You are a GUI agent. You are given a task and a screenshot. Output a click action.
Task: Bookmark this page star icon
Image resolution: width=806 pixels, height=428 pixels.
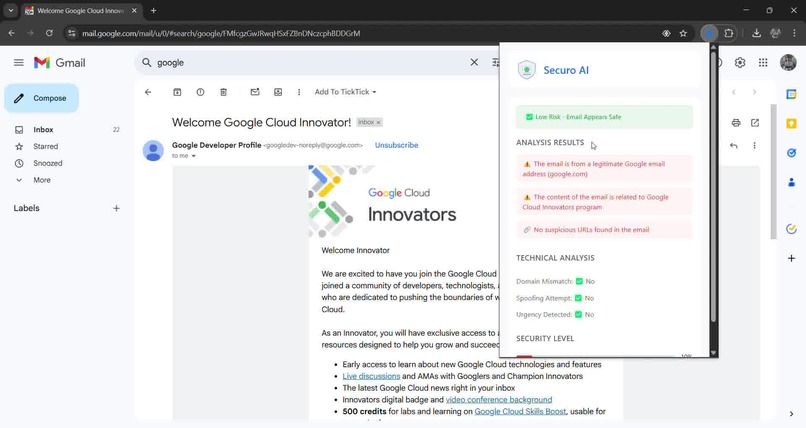(683, 33)
